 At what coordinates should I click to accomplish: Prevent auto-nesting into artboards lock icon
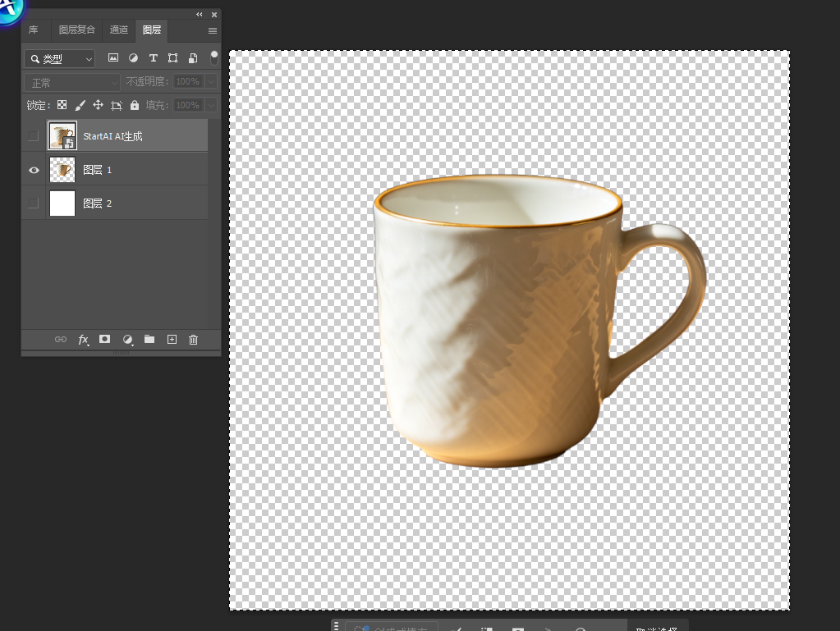(x=117, y=105)
